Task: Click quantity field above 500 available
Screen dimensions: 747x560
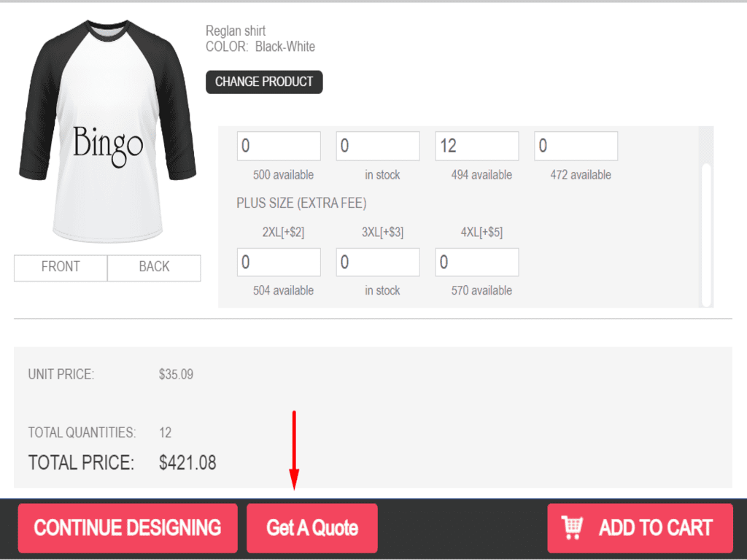Action: [279, 146]
